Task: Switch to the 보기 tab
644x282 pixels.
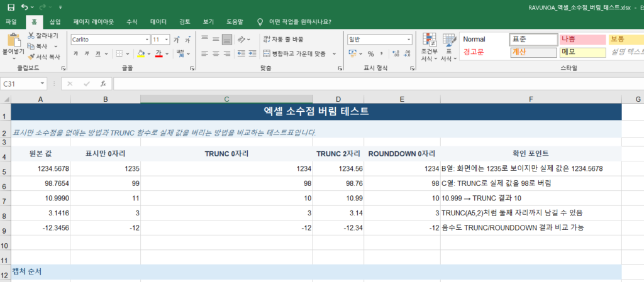Action: tap(208, 22)
